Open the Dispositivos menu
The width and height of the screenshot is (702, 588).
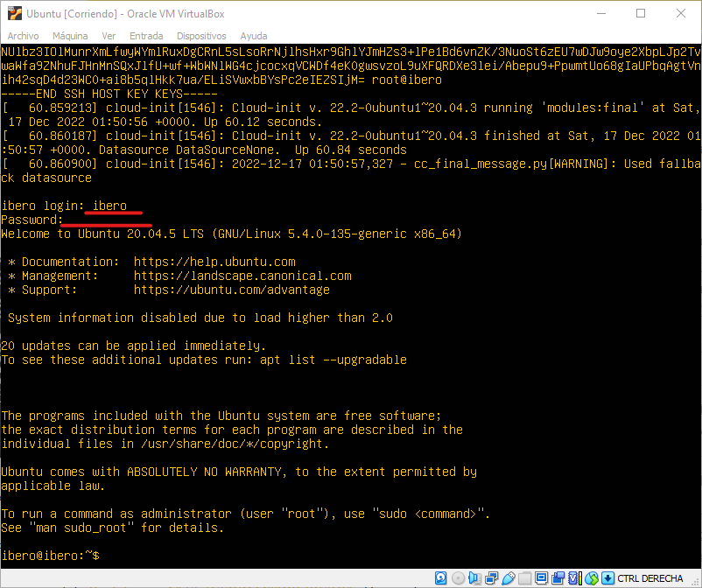(201, 36)
